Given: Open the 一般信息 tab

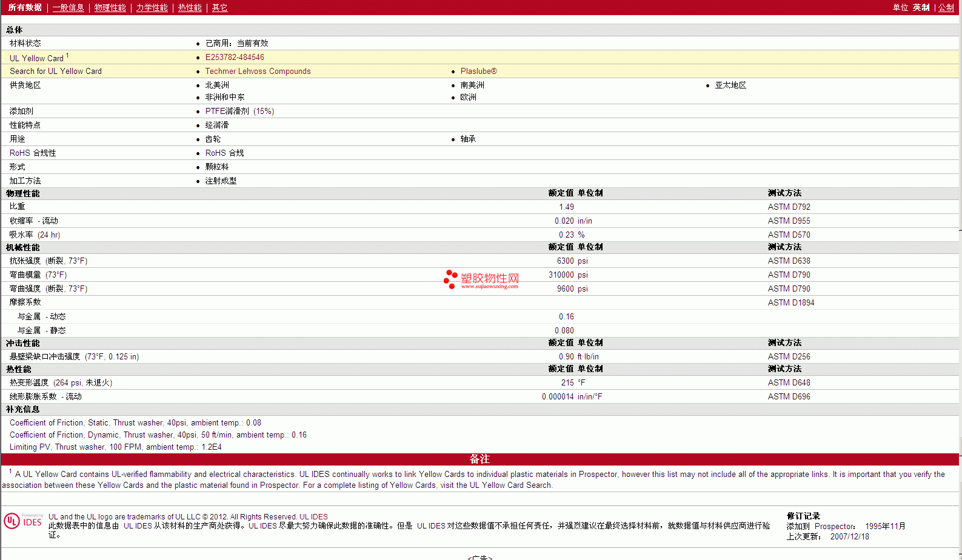Looking at the screenshot, I should pos(68,8).
